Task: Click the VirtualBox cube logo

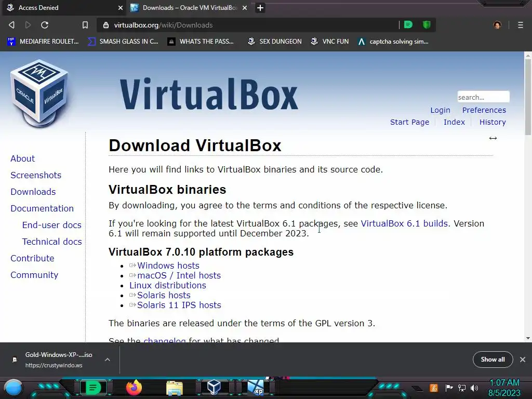Action: (39, 94)
